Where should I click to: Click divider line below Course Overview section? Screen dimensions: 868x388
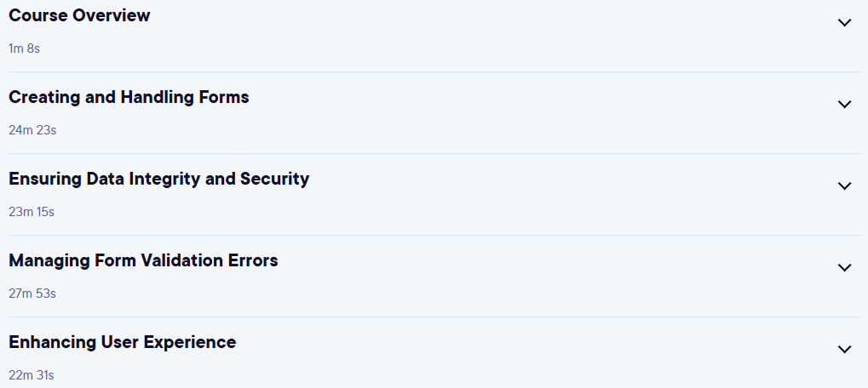tap(434, 71)
